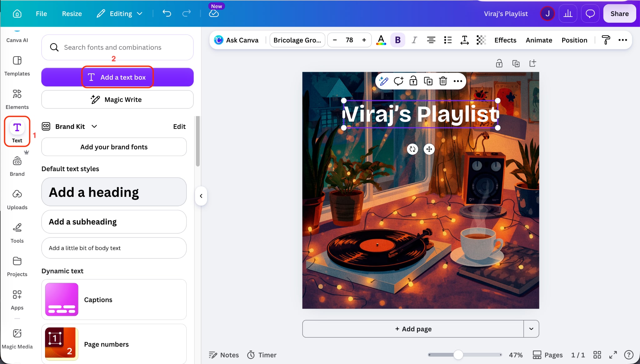Adjust the zoom slider handle

tap(458, 355)
